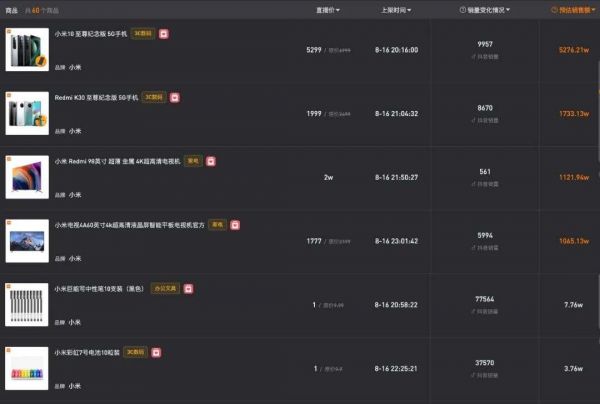Click 家电 tag on Redmi 98英寸 TV
Screen dimensions: 600x404
(x=193, y=161)
